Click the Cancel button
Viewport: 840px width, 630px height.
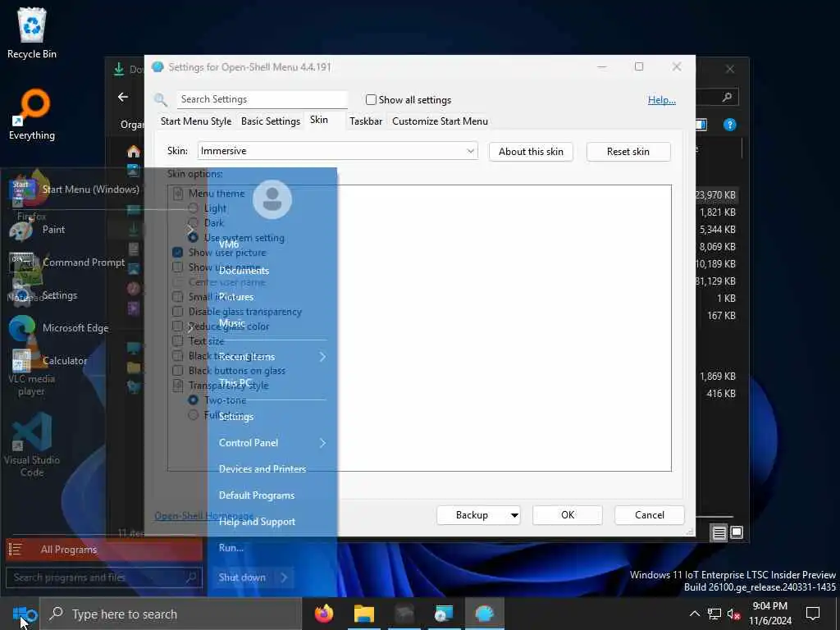point(650,515)
